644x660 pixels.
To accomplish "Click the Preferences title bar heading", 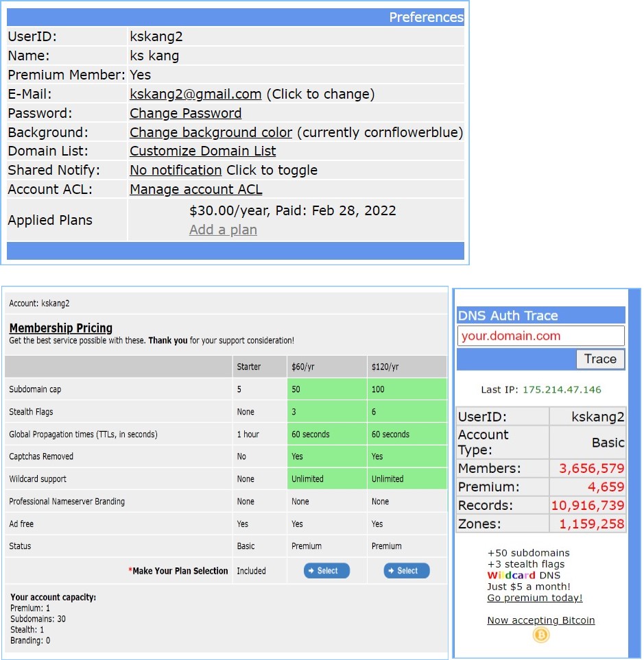I will click(426, 17).
